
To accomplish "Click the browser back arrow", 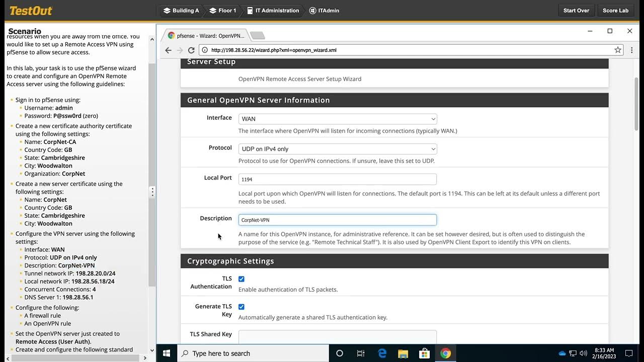I will click(169, 50).
